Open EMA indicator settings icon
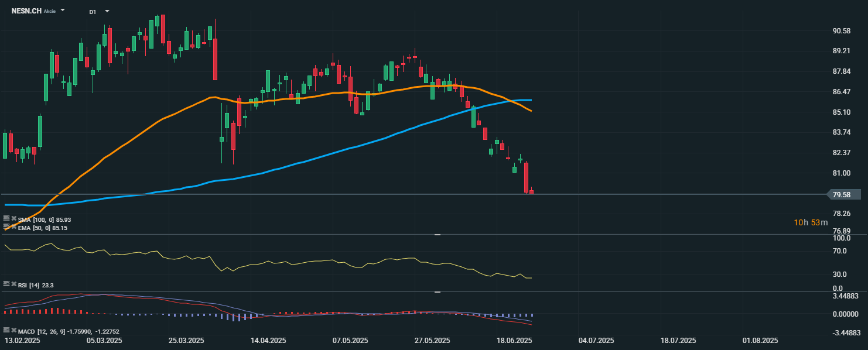 (6, 227)
